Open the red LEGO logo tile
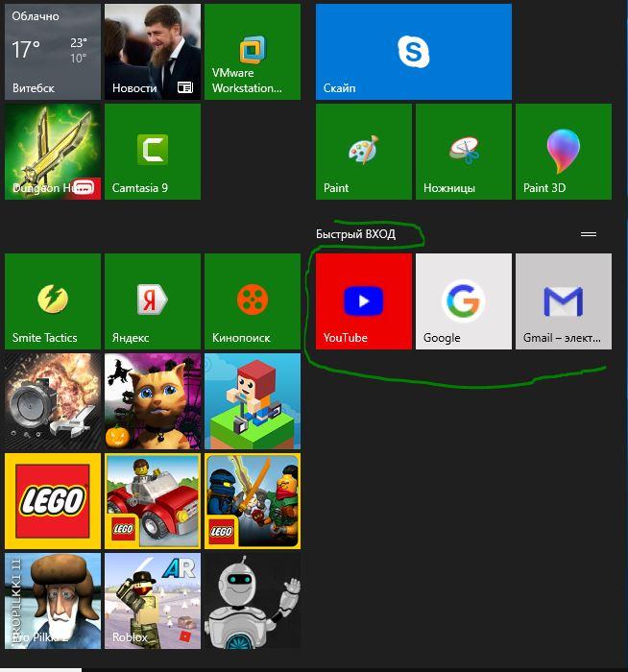 coord(53,501)
